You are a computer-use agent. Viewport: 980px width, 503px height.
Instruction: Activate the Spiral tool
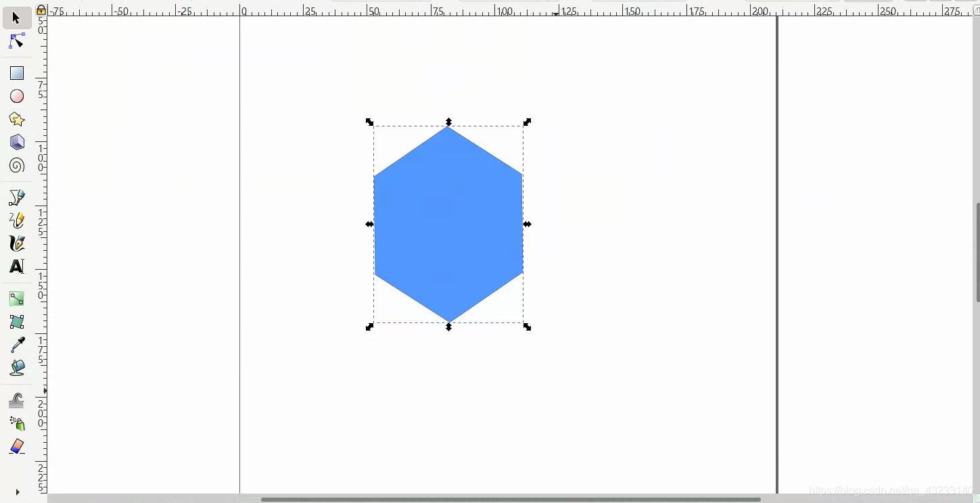(x=16, y=165)
